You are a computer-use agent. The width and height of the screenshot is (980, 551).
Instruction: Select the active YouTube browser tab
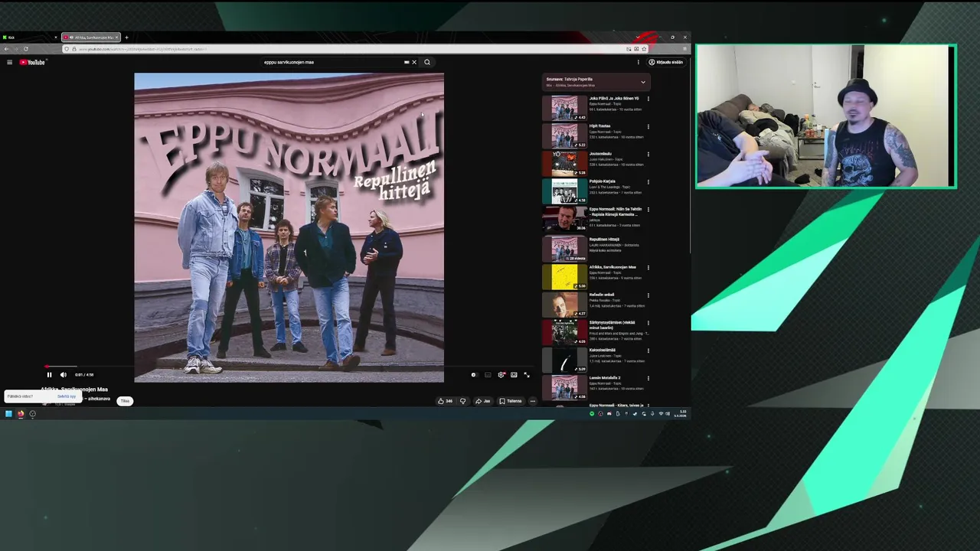click(90, 37)
